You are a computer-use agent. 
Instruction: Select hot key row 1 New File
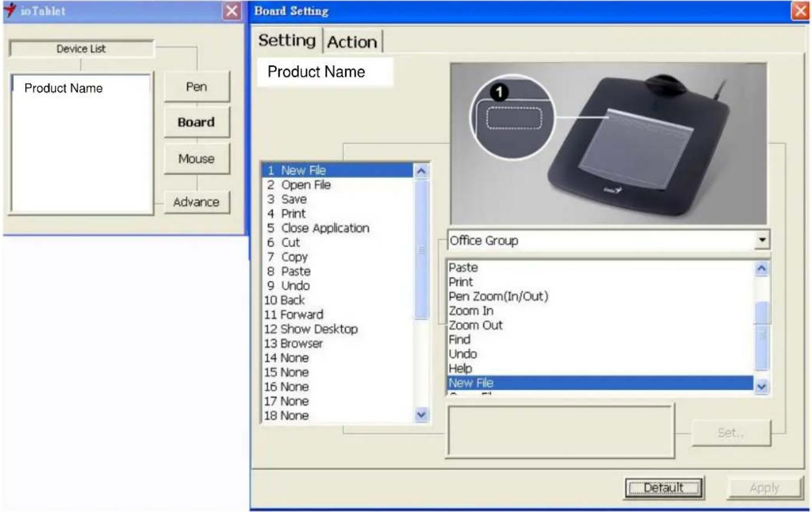click(338, 170)
